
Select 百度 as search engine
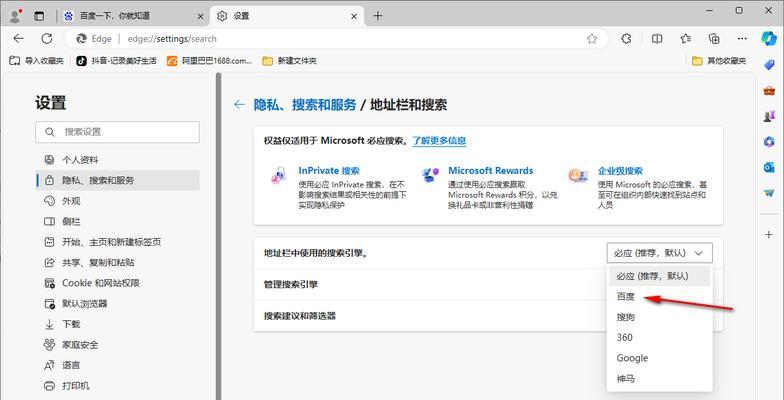pyautogui.click(x=660, y=296)
